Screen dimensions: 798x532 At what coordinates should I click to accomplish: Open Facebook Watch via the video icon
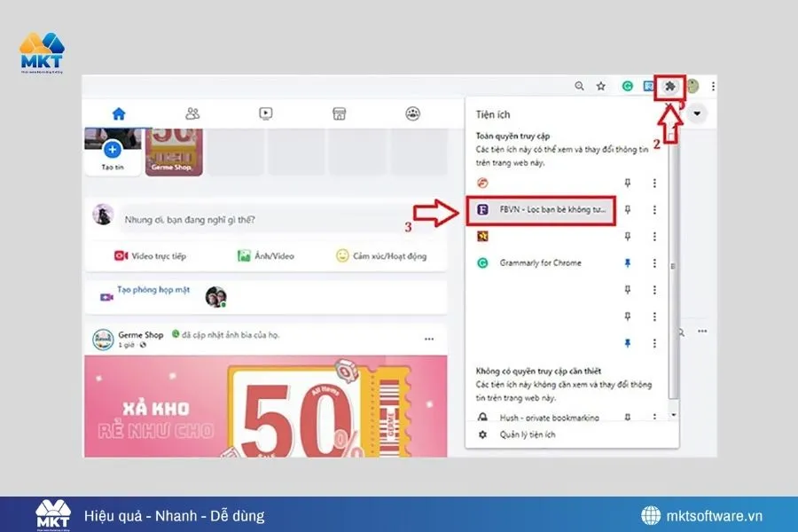tap(266, 113)
